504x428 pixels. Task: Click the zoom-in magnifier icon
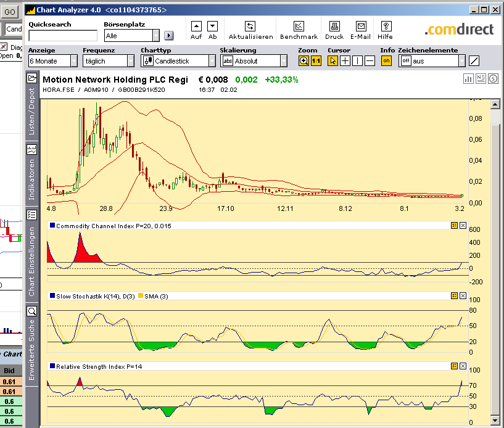(304, 60)
